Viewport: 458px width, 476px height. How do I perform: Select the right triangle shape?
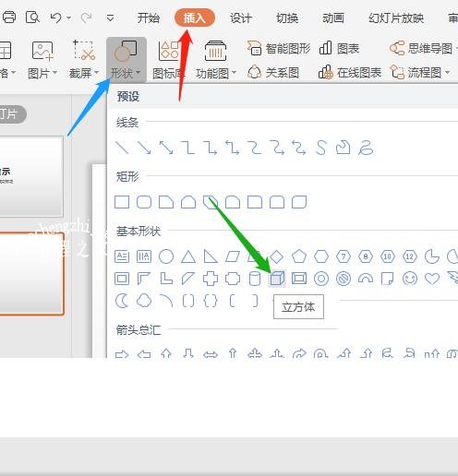(x=211, y=256)
